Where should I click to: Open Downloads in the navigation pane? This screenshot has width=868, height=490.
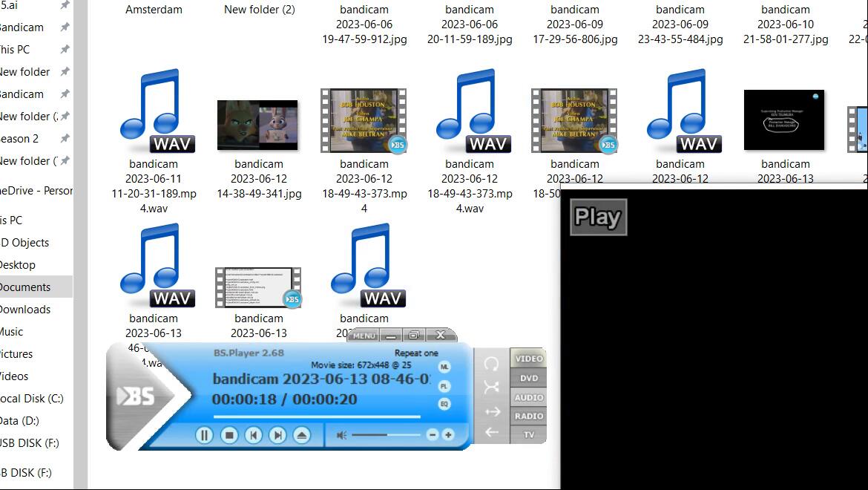25,310
